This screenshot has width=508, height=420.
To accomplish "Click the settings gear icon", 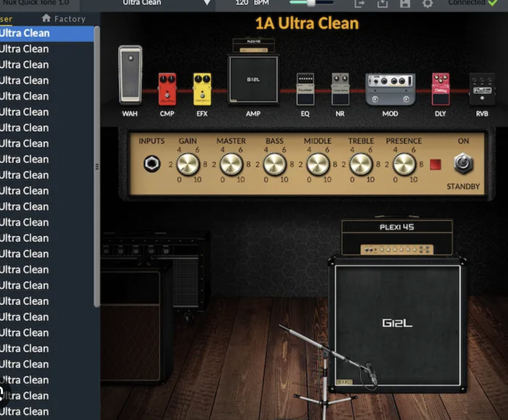I will coord(428,3).
